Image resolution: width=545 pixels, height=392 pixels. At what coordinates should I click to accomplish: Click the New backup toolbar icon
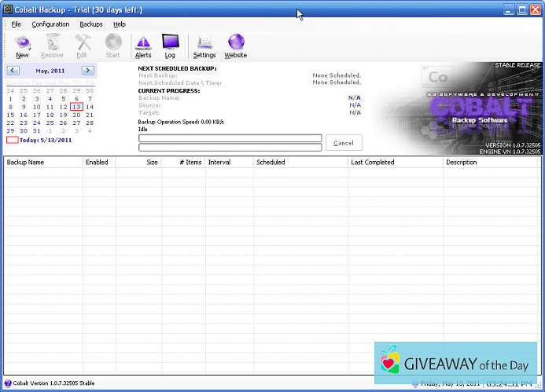point(22,46)
